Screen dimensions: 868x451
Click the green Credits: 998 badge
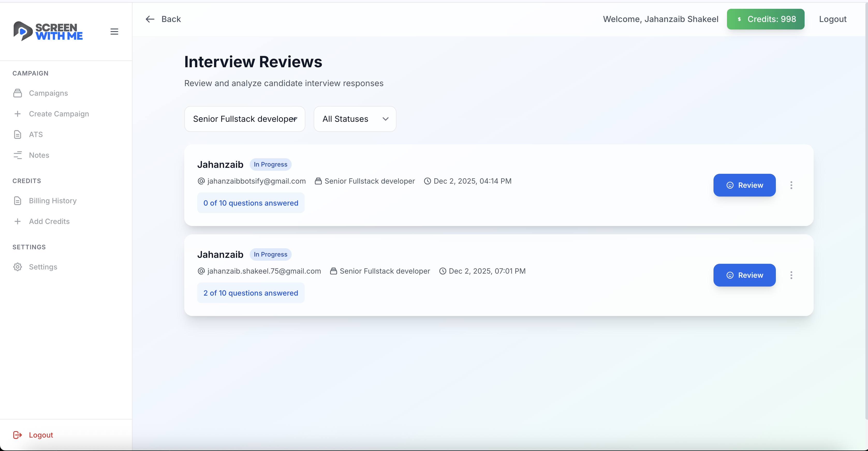[x=766, y=19]
